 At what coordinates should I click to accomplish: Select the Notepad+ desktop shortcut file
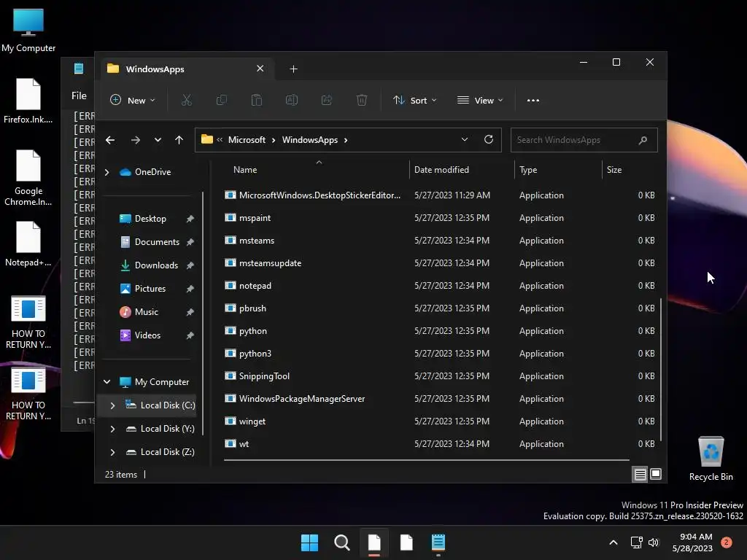click(x=28, y=244)
